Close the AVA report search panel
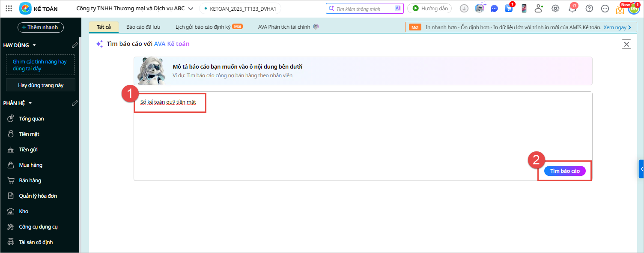This screenshot has width=644, height=253. pyautogui.click(x=626, y=44)
